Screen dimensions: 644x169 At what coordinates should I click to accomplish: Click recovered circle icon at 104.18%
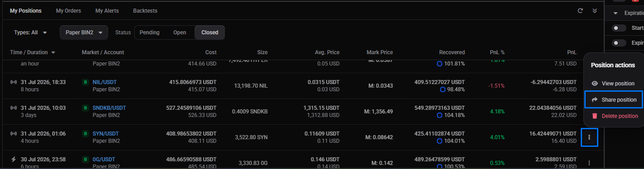[x=439, y=115]
